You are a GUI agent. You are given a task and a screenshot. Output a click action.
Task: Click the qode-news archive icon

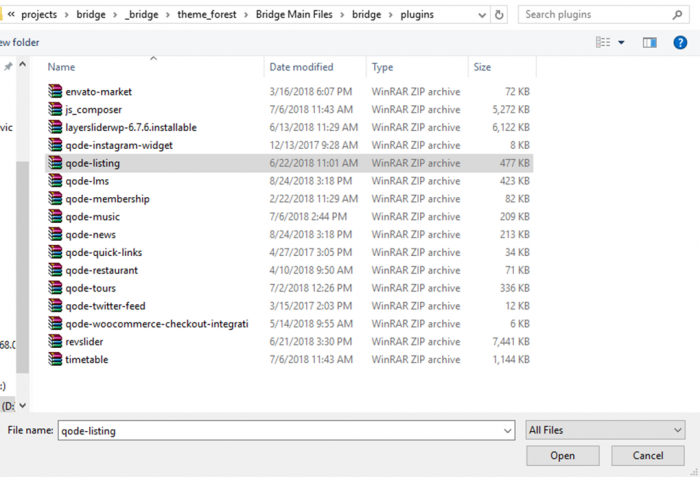55,234
